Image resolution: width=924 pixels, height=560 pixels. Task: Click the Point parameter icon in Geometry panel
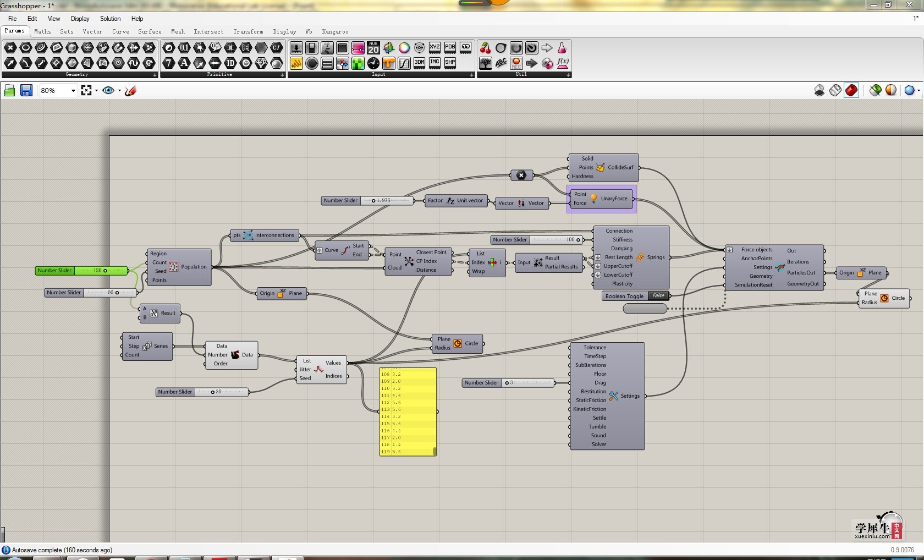[10, 48]
